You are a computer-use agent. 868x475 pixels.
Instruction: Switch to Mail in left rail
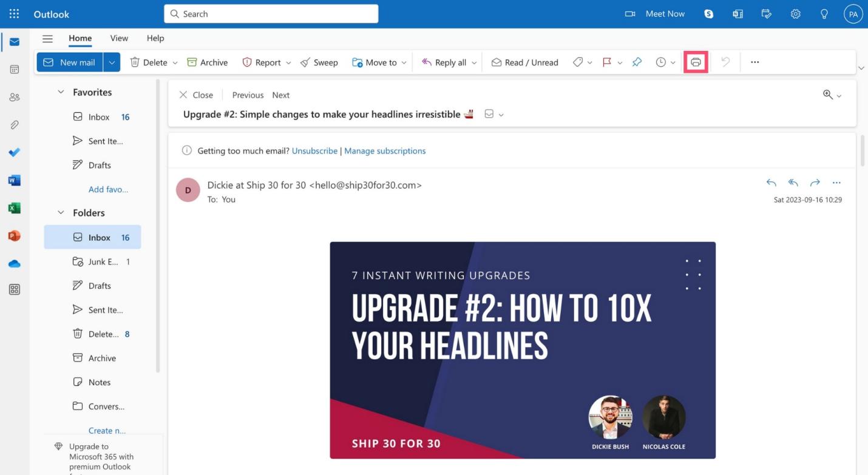pos(15,42)
